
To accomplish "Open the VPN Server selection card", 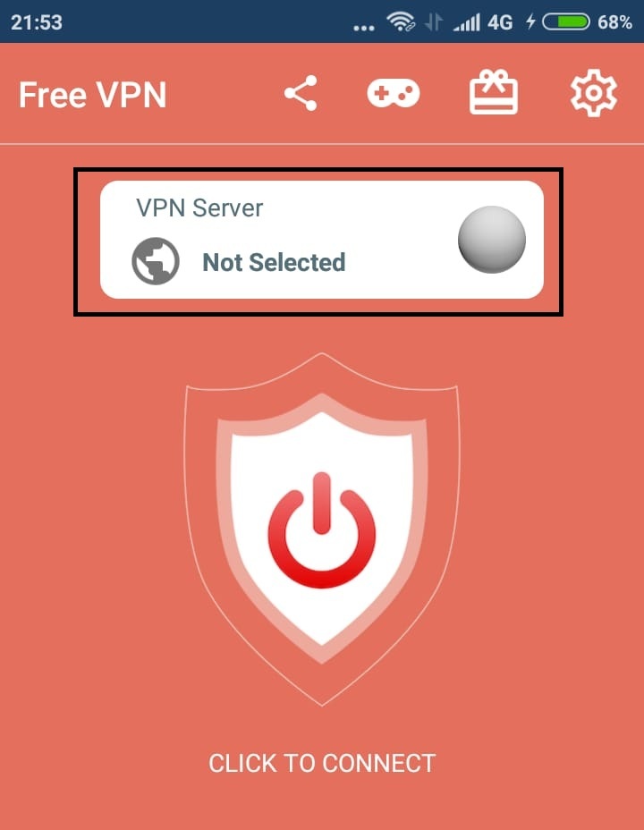I will point(322,240).
